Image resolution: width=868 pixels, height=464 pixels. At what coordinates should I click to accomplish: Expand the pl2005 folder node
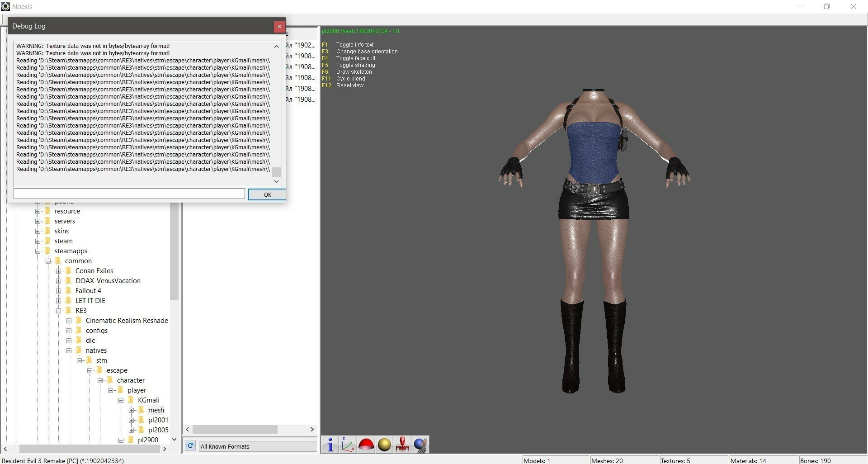coord(132,430)
